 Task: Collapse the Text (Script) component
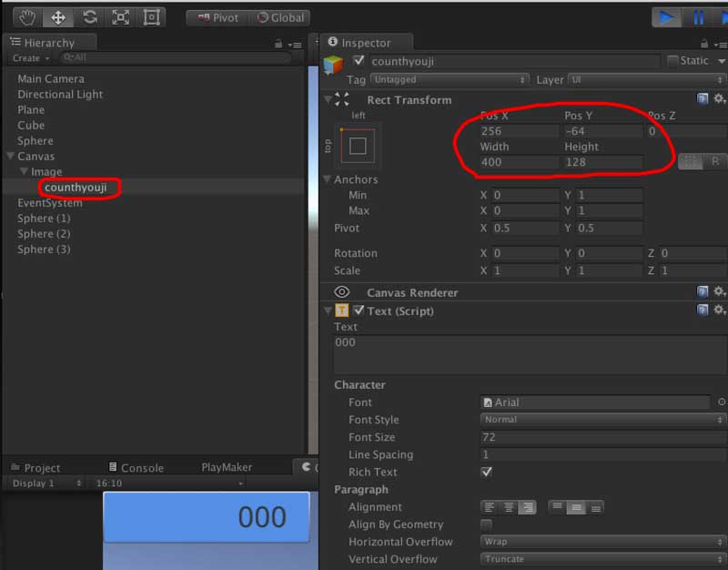[328, 310]
